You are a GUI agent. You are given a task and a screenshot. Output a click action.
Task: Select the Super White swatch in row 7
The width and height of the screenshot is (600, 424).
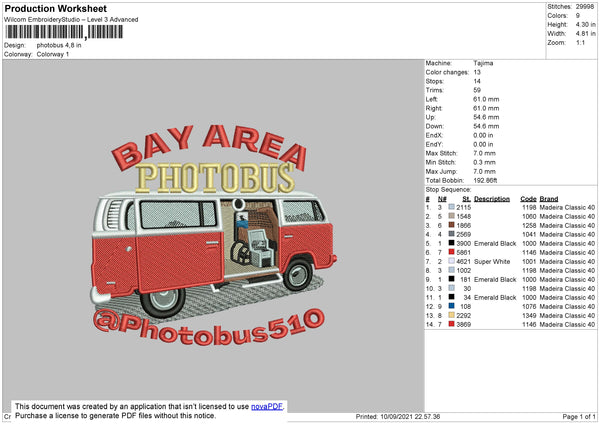tap(452, 261)
